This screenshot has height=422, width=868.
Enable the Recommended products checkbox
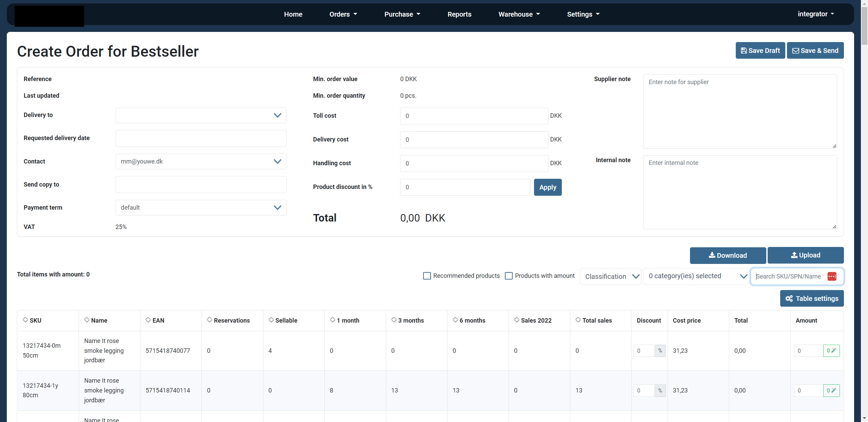(x=427, y=276)
